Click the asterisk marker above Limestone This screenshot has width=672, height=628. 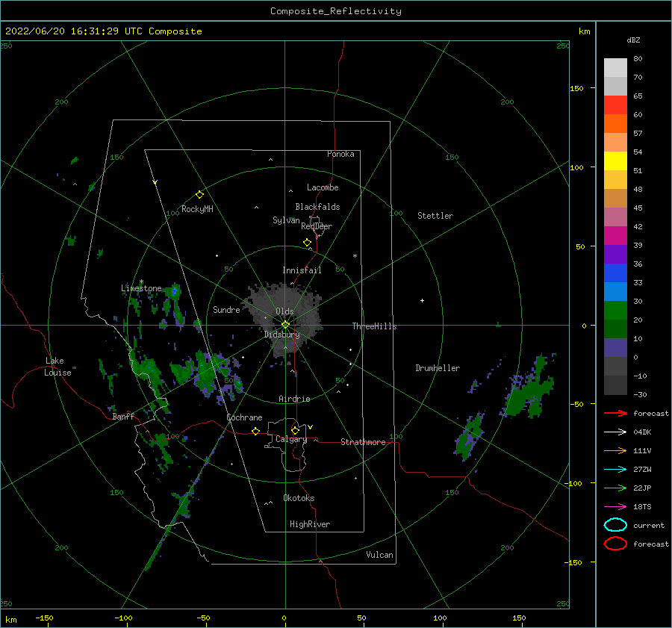[141, 282]
